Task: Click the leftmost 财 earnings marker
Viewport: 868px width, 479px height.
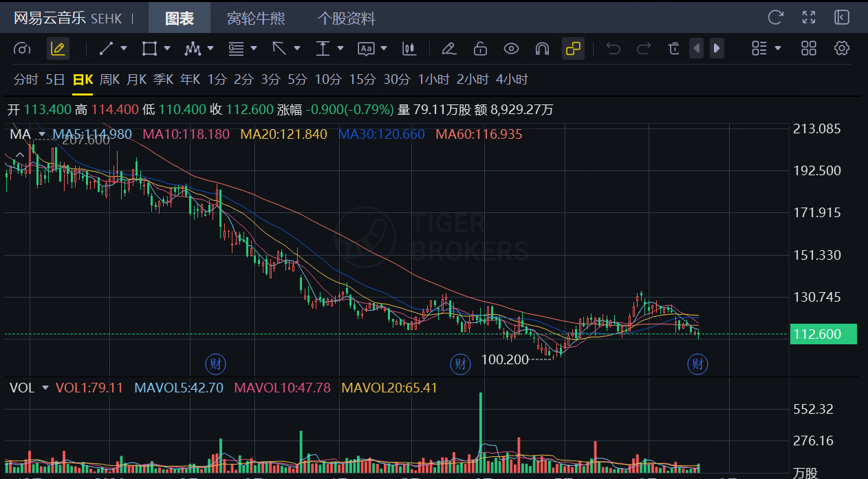Action: point(217,364)
